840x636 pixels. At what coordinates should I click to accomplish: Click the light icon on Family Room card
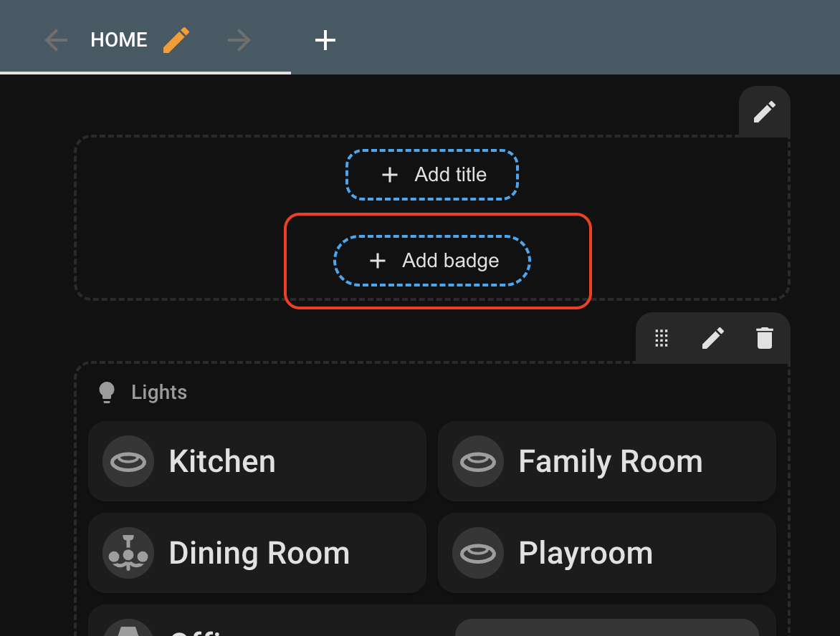[478, 461]
